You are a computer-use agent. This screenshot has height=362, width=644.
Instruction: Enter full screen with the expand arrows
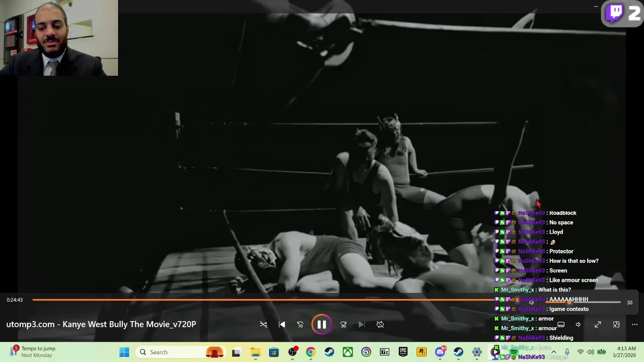(598, 324)
